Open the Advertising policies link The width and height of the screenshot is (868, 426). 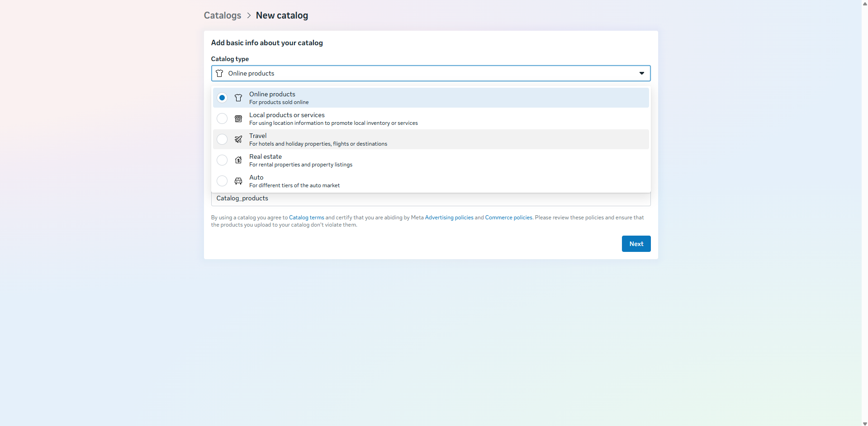(x=449, y=218)
